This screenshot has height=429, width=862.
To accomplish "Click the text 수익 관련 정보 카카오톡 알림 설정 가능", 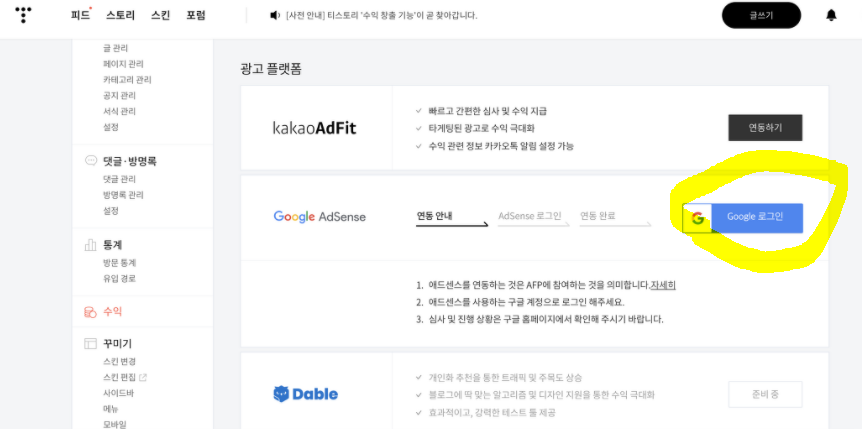I will [x=501, y=146].
